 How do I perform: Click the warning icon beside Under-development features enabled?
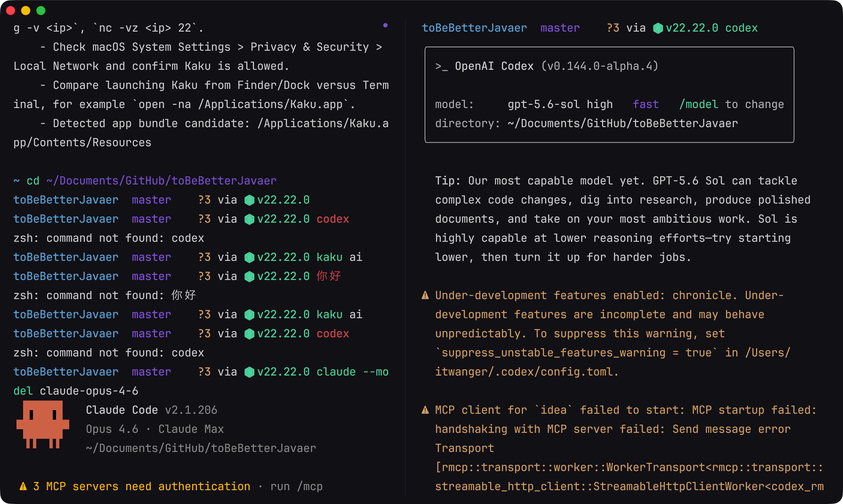coord(425,295)
